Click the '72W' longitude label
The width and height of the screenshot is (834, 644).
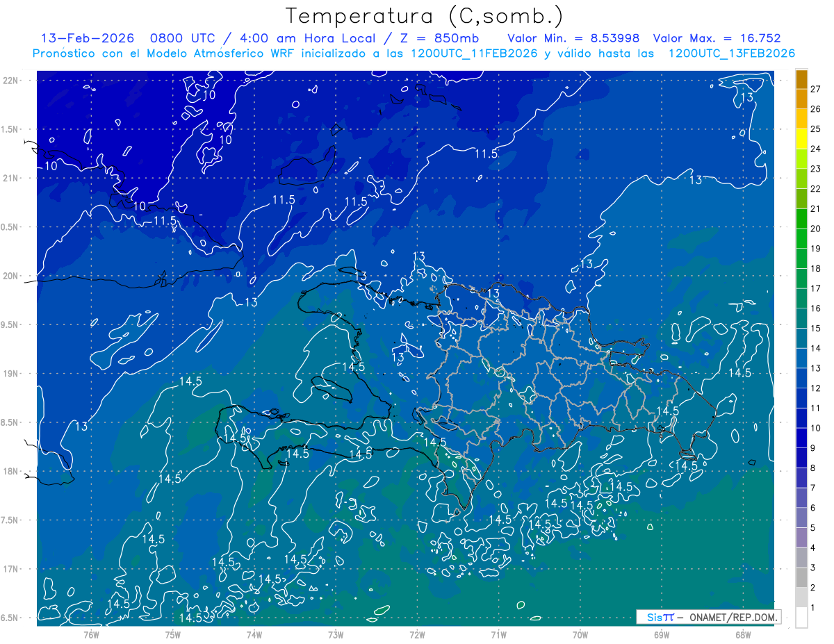click(x=417, y=634)
